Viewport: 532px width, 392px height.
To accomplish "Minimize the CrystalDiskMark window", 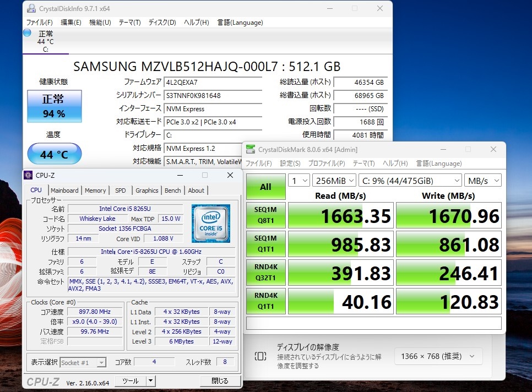I will pos(443,150).
